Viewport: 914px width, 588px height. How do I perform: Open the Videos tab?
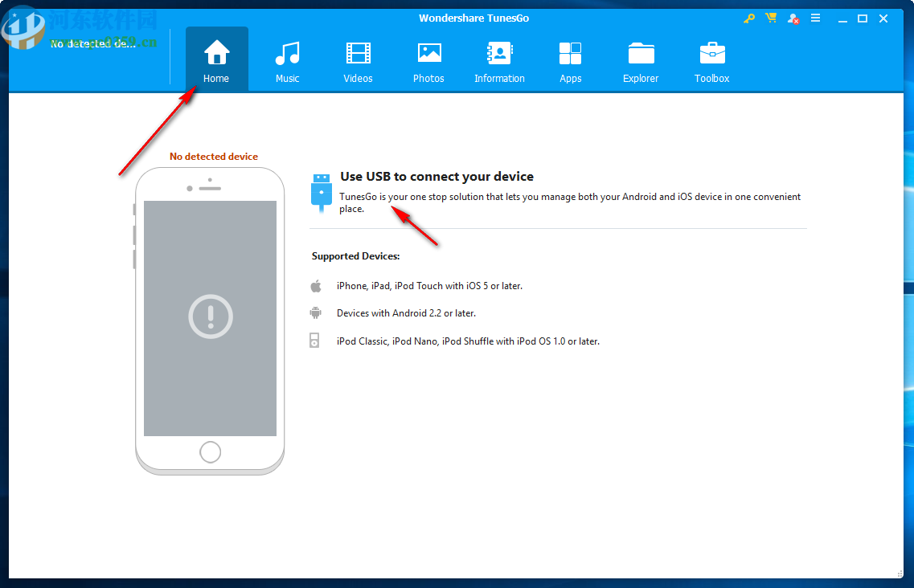358,60
